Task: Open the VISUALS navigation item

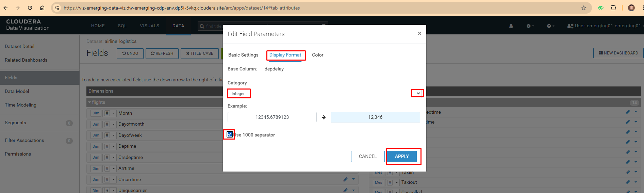Action: click(149, 26)
